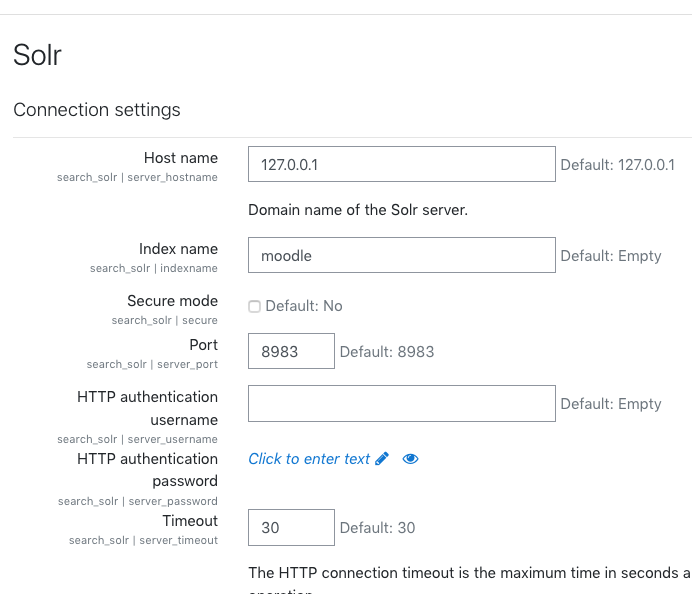The height and width of the screenshot is (594, 692).
Task: Click the 'Timeout' label
Action: (x=190, y=521)
